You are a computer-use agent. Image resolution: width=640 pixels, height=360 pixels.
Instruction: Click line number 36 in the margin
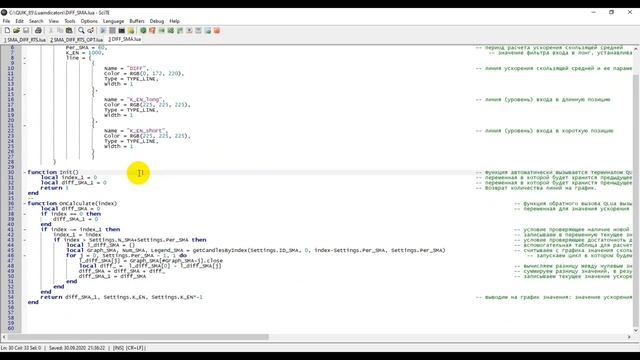click(x=11, y=203)
